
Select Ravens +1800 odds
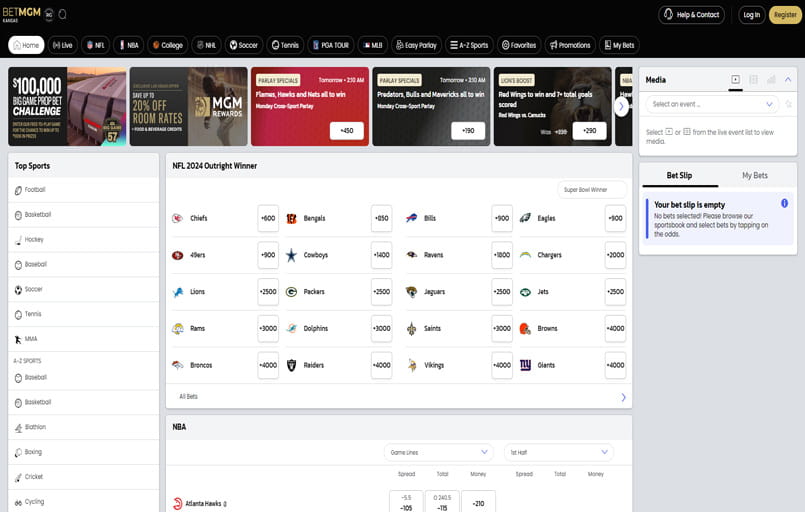tap(502, 255)
